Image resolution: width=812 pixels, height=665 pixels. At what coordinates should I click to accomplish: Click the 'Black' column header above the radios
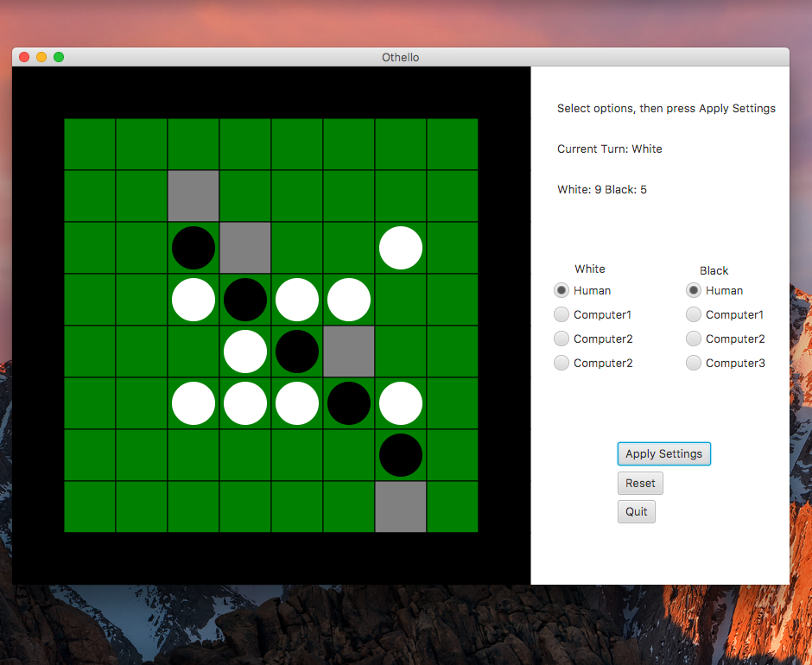tap(714, 270)
